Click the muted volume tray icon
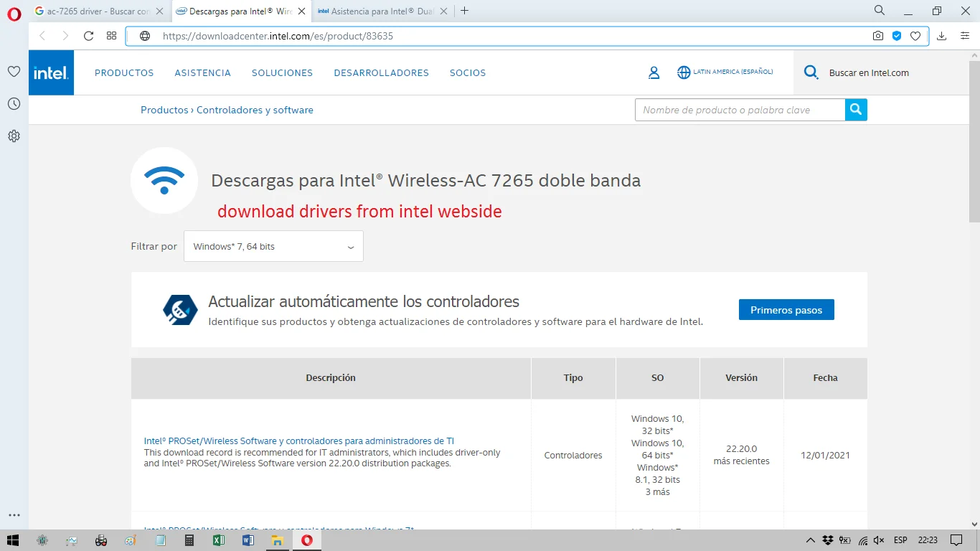This screenshot has height=551, width=980. 880,540
